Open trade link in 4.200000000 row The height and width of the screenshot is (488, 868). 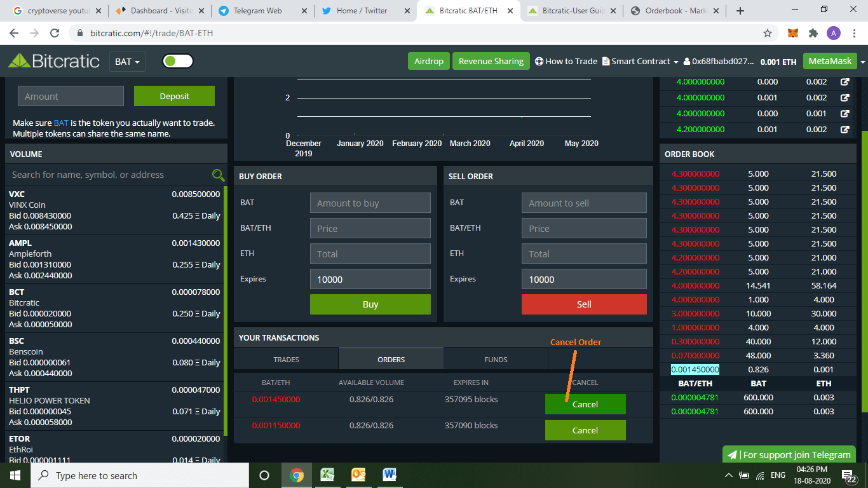845,130
